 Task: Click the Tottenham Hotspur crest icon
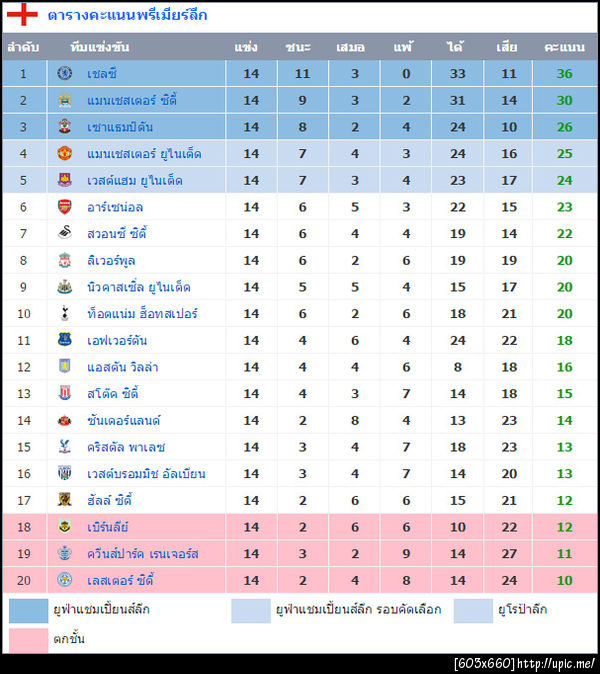tap(65, 313)
